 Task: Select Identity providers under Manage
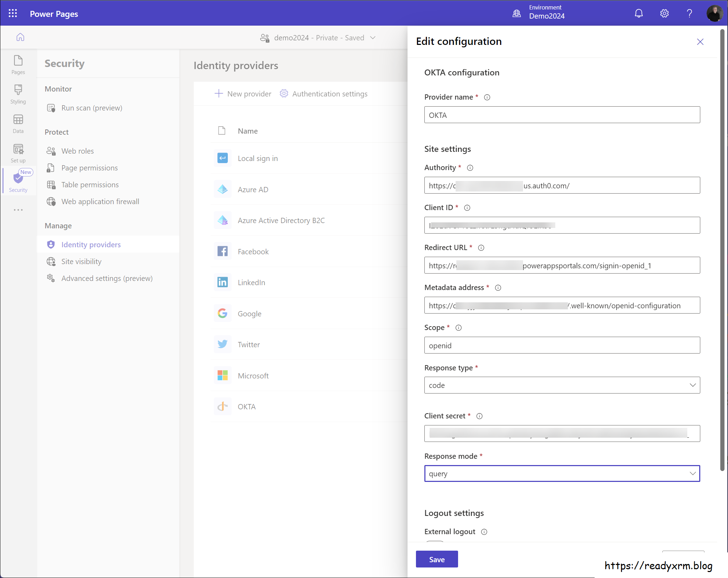[x=91, y=244]
